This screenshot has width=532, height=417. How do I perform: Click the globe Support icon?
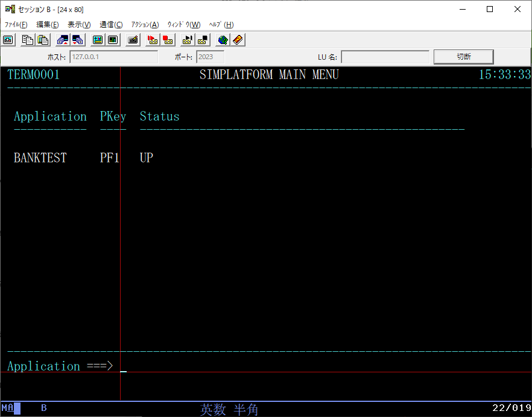tap(223, 40)
